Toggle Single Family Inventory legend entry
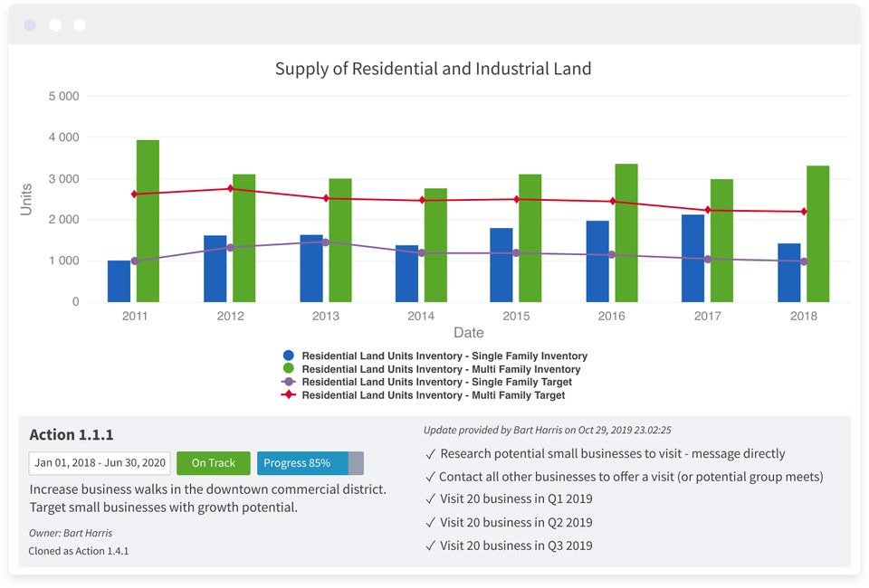Screen dimensions: 869x588 435,356
